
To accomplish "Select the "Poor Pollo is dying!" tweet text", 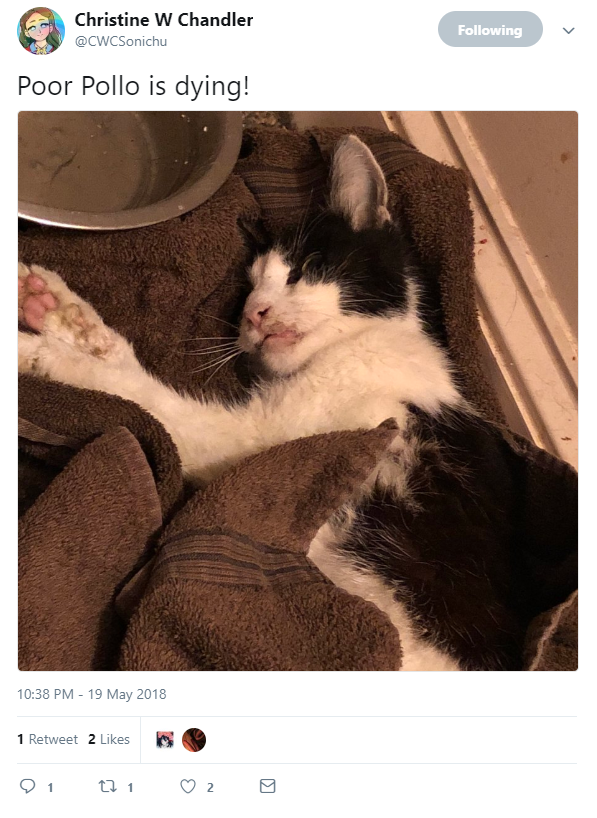I will 134,86.
